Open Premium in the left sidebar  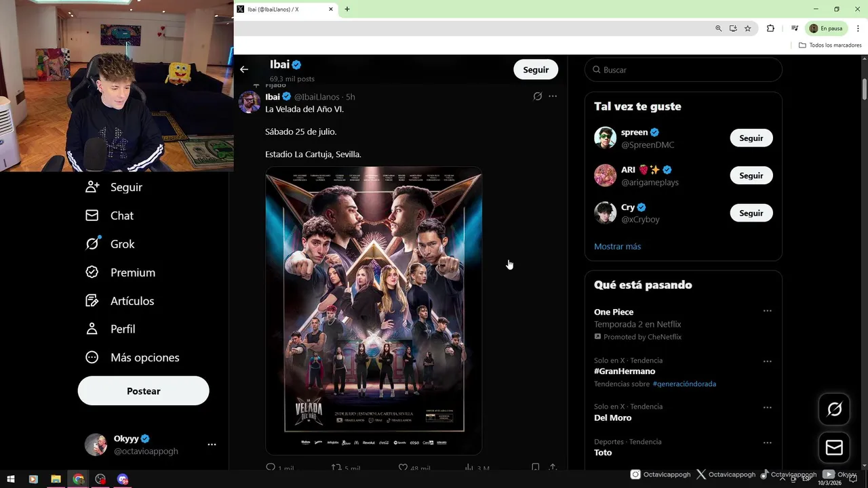[120, 272]
